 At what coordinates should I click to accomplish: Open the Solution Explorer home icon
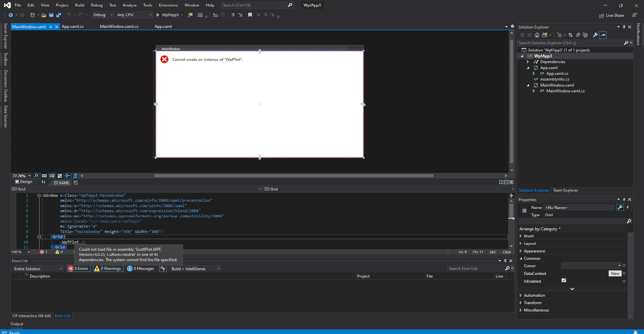537,35
